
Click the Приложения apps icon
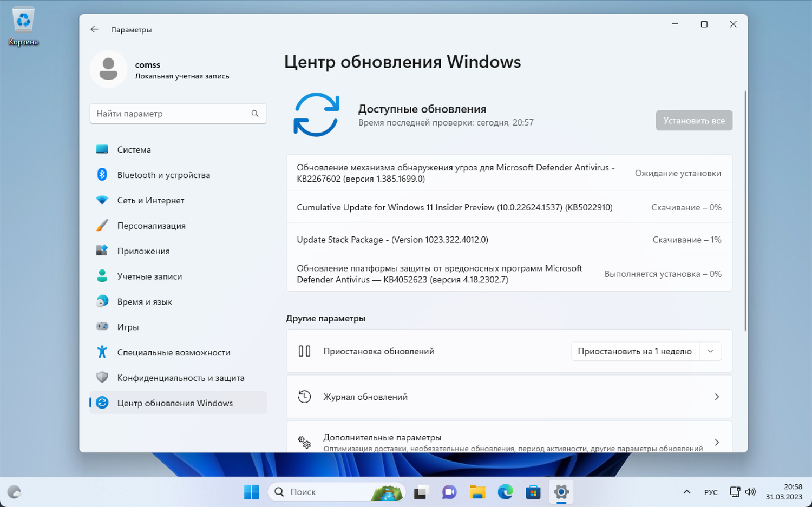(x=102, y=251)
